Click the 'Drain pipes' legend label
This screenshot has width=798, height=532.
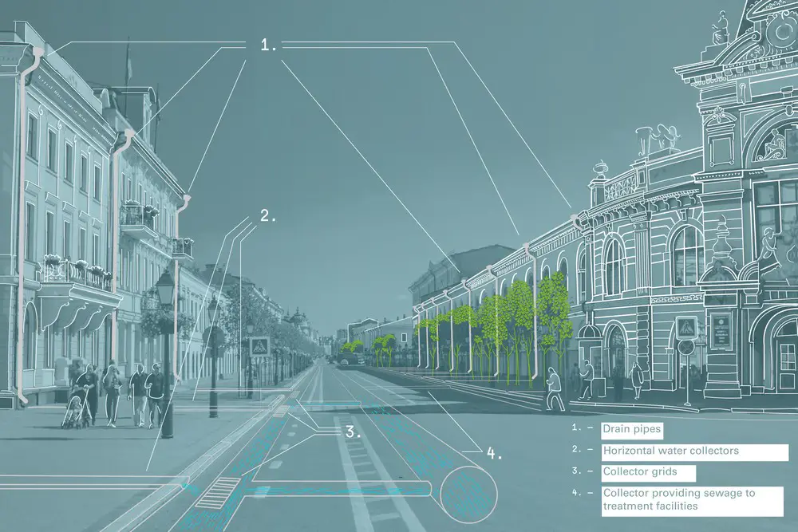point(631,430)
